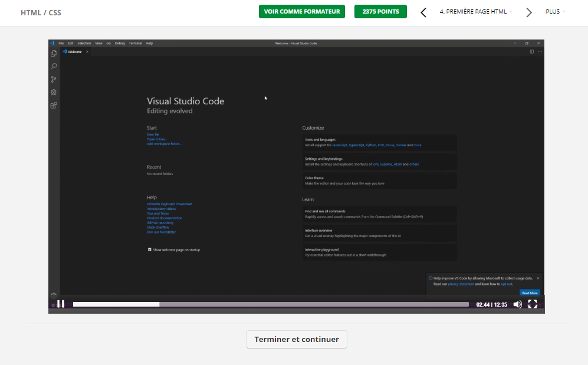Screen dimensions: 588x365
Task: Open the Extensions icon in VS Code sidebar
Action: tap(54, 106)
